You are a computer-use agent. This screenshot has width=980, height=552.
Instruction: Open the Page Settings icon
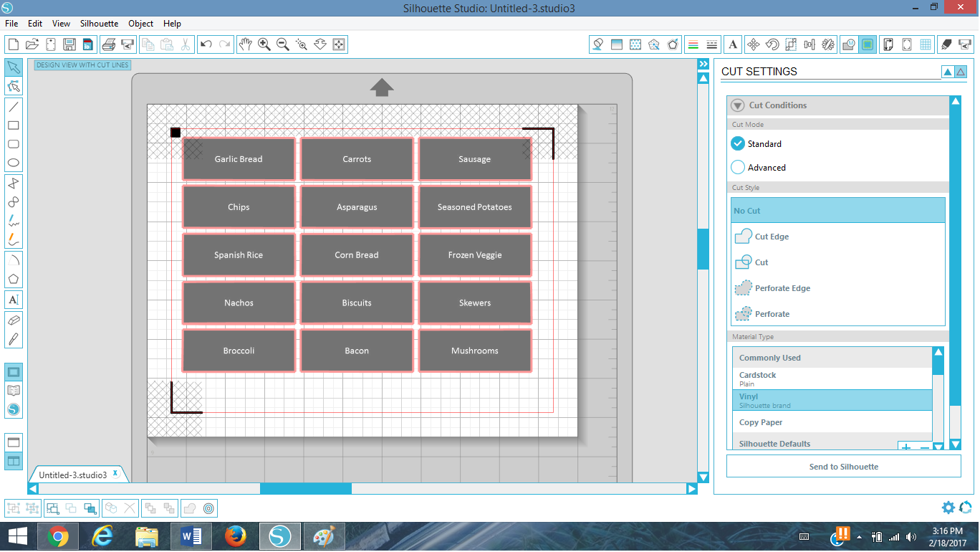[888, 44]
